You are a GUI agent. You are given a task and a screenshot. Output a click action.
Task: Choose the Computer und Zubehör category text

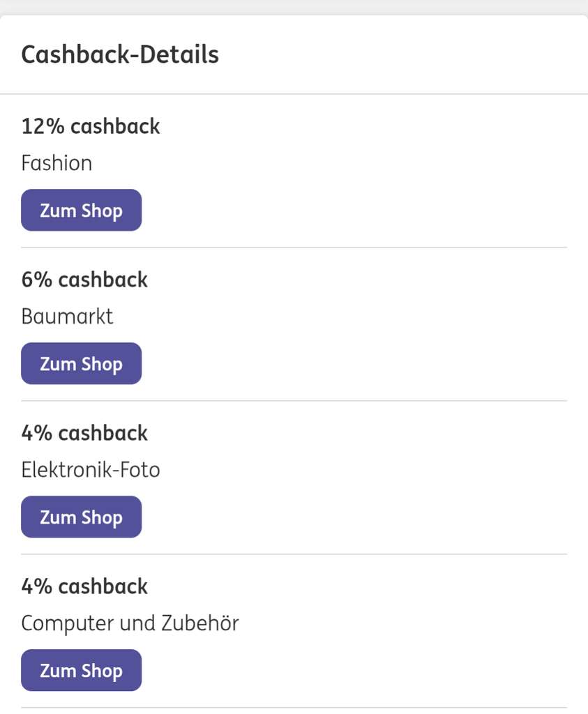130,623
